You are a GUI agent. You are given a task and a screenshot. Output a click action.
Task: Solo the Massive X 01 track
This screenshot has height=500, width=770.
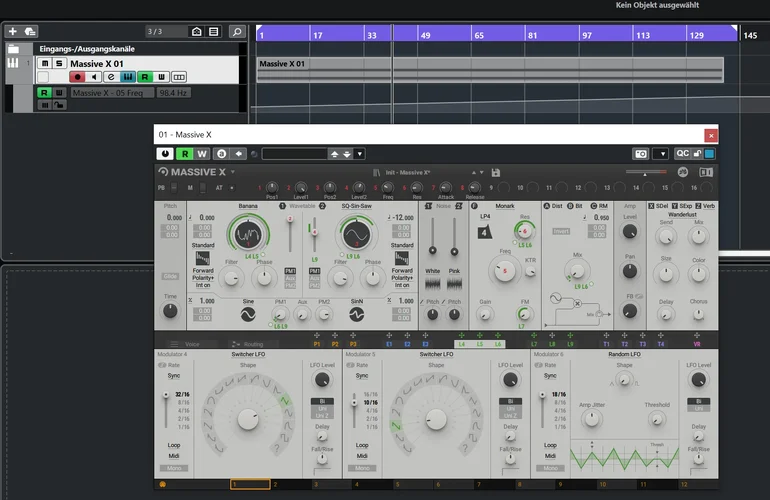58,64
